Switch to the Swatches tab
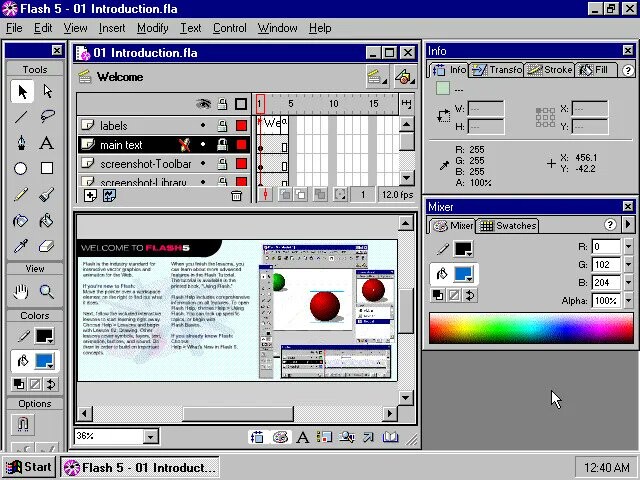 509,226
